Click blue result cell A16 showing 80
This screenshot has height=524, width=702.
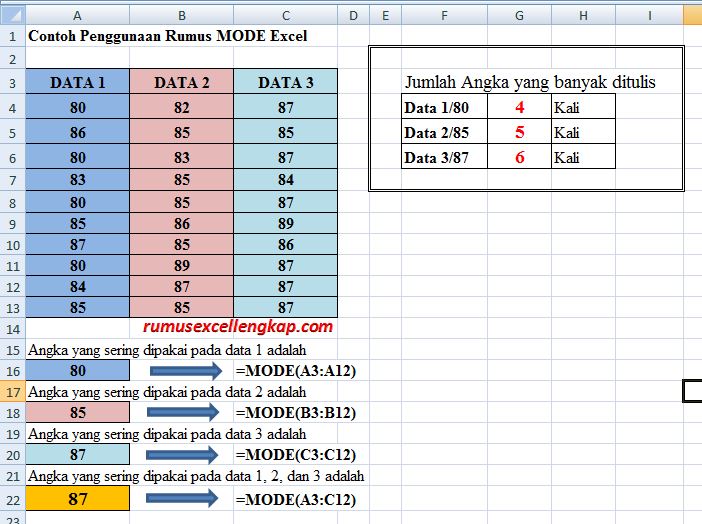pyautogui.click(x=77, y=370)
